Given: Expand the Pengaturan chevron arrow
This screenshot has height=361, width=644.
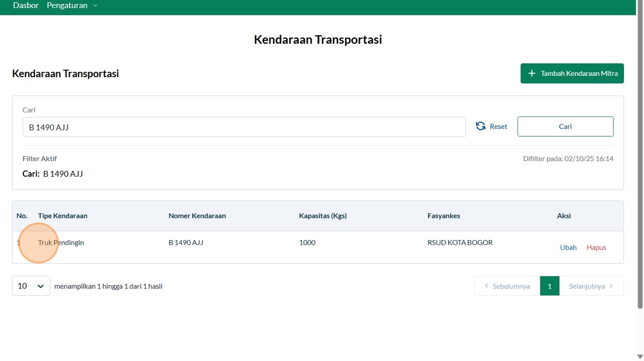Looking at the screenshot, I should [x=95, y=6].
